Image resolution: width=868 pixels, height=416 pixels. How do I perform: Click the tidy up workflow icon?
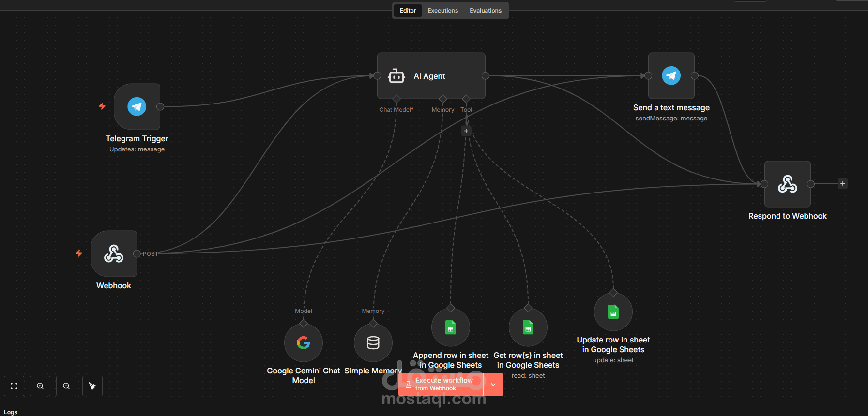[x=92, y=386]
